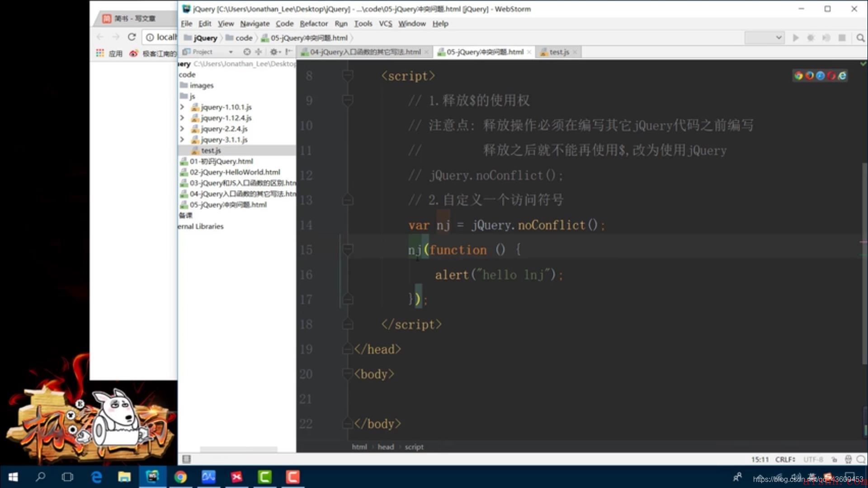Image resolution: width=868 pixels, height=488 pixels.
Task: Open the File menu
Action: click(x=186, y=23)
